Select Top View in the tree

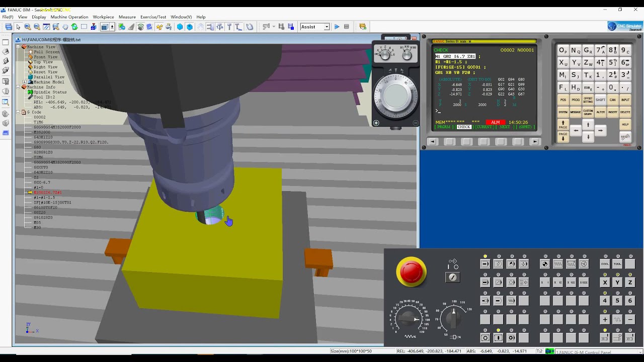[43, 62]
